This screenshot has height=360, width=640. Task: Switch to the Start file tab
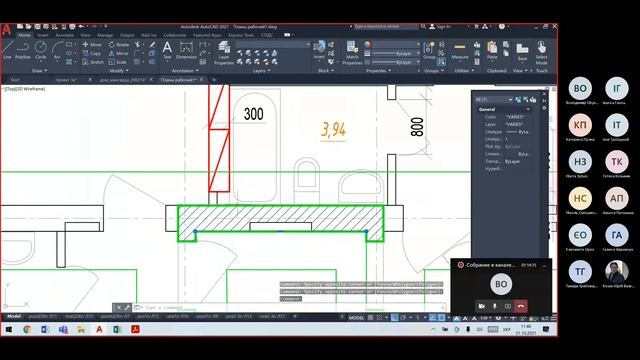point(15,80)
